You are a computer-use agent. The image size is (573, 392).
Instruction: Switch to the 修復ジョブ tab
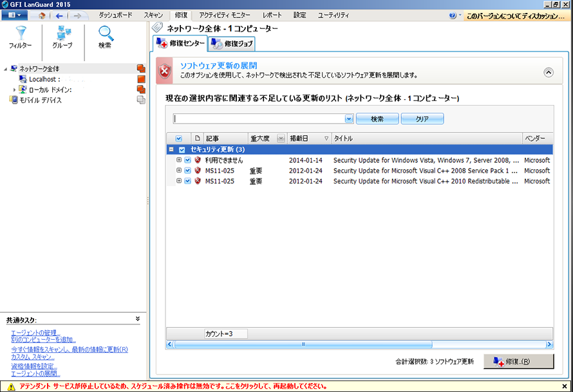pyautogui.click(x=232, y=44)
